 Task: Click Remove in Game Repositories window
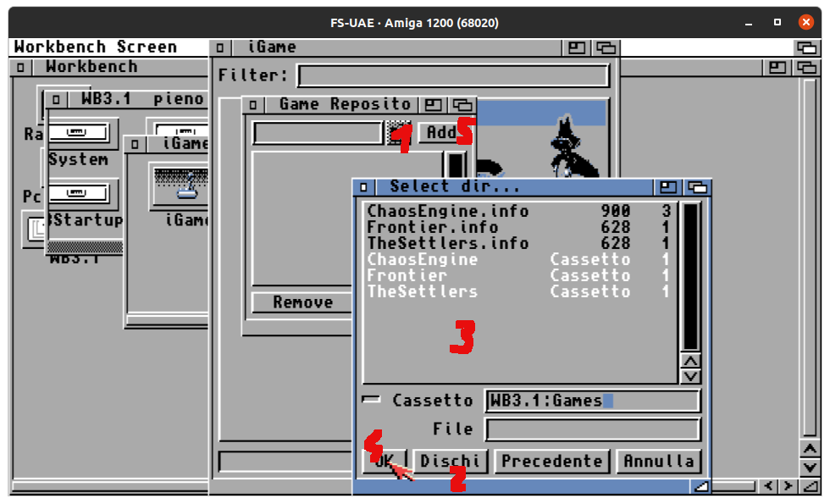pyautogui.click(x=302, y=302)
